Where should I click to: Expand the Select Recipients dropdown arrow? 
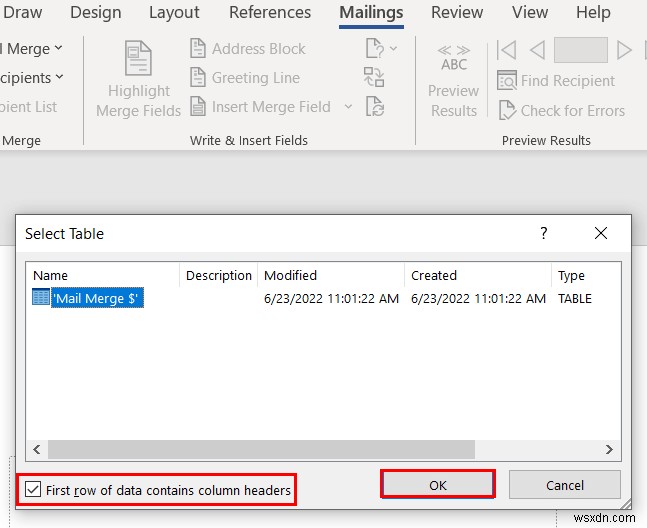59,77
